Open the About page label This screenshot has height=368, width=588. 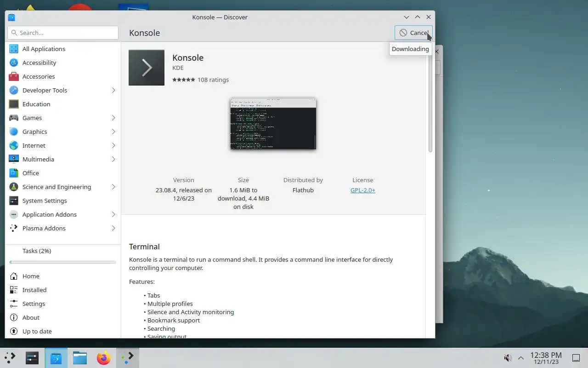pos(31,317)
